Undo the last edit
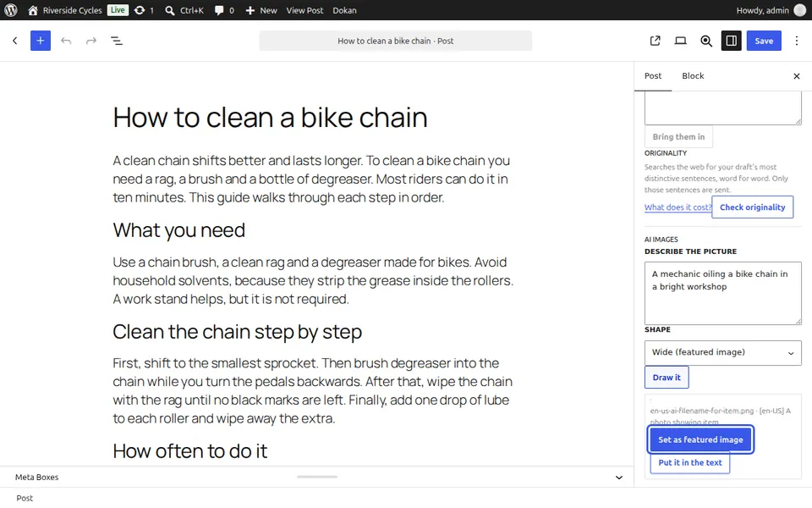812x508 pixels. 66,41
